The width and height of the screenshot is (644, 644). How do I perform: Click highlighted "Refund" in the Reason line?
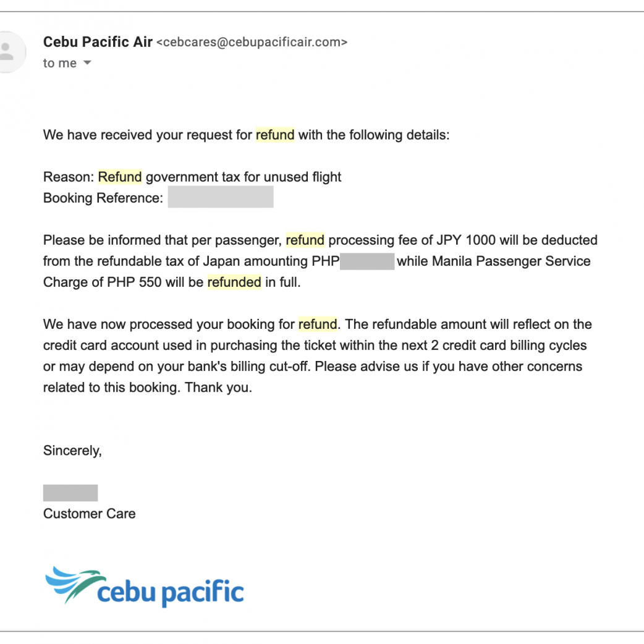point(120,177)
